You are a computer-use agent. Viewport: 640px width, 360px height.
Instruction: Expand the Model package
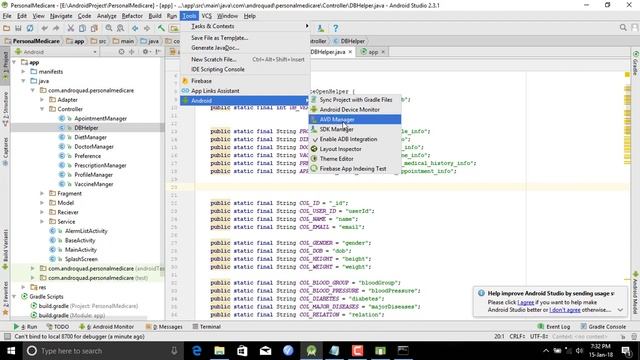(x=42, y=203)
